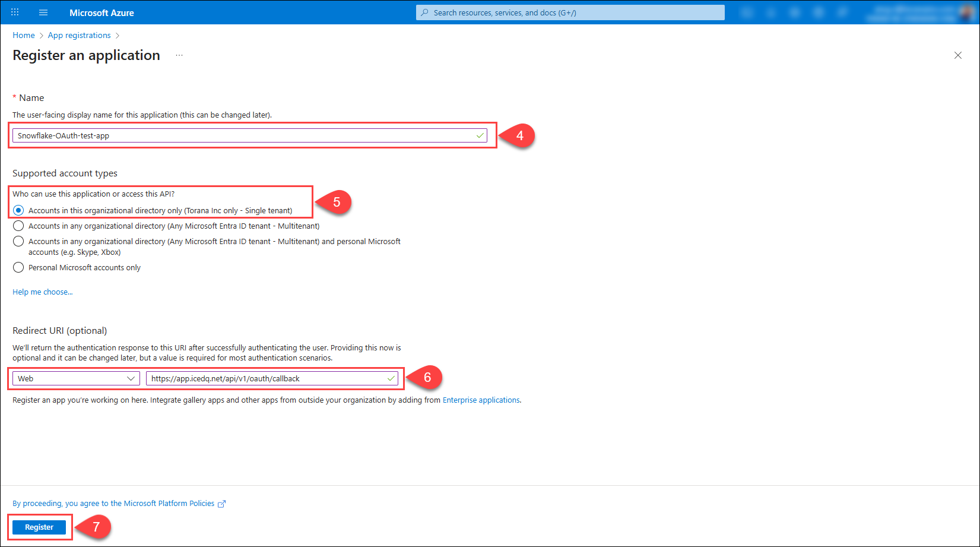
Task: Click external link icon beside Platform Policies
Action: tap(222, 504)
